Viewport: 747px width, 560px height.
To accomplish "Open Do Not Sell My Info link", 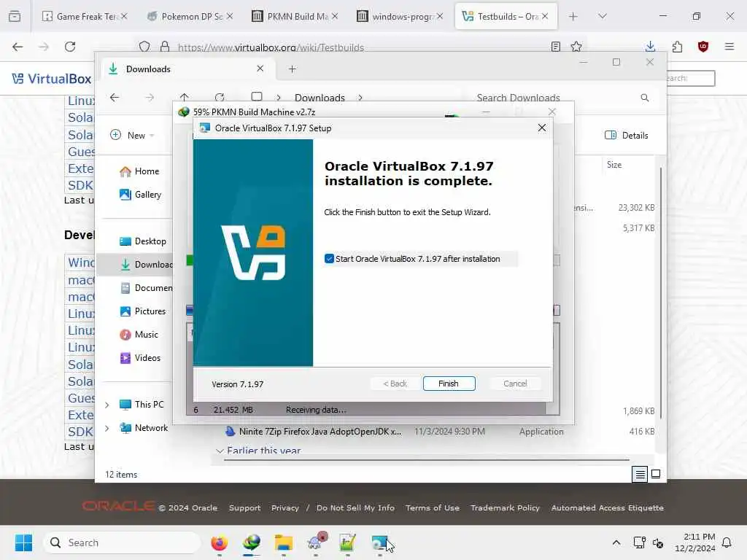I will pos(355,507).
